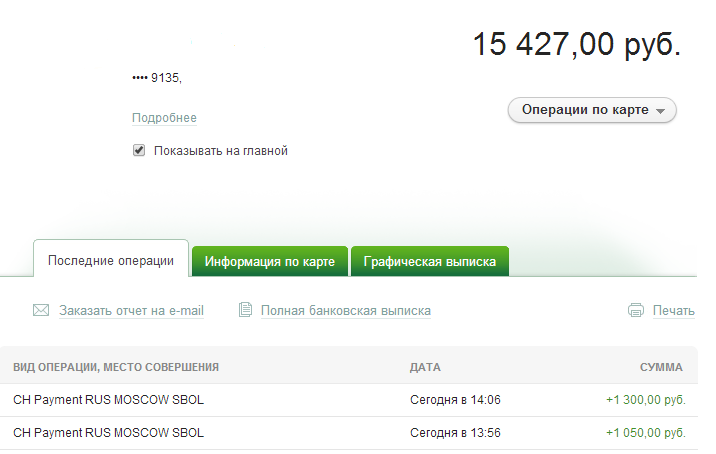Click date 'Сегодня в 13:56'
Viewport: 716px width, 454px height.
pos(455,433)
